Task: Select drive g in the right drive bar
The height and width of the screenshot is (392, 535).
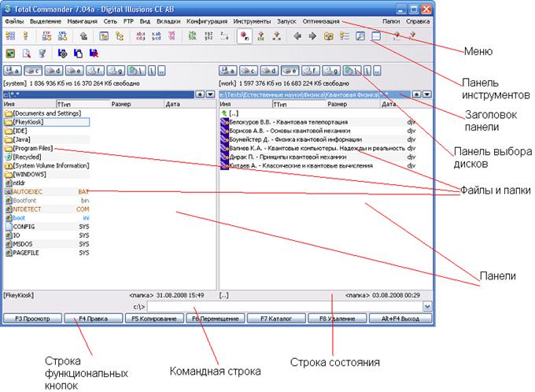Action: point(331,71)
